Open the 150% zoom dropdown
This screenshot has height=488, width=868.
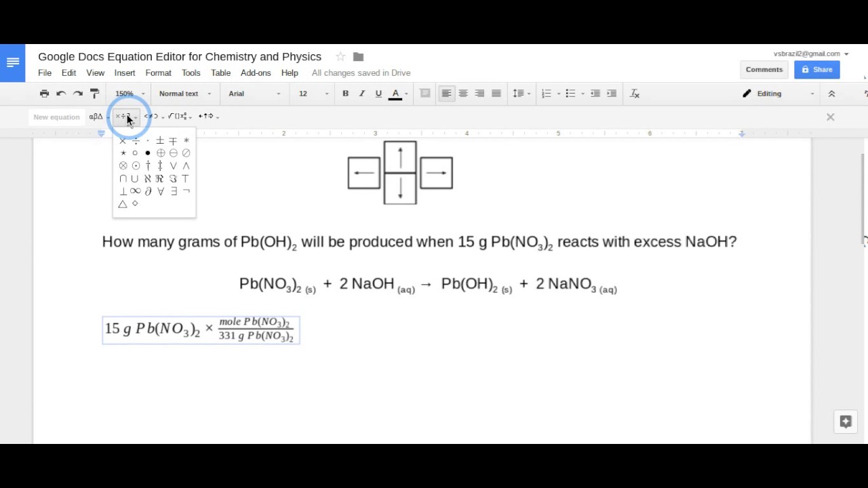coord(130,94)
